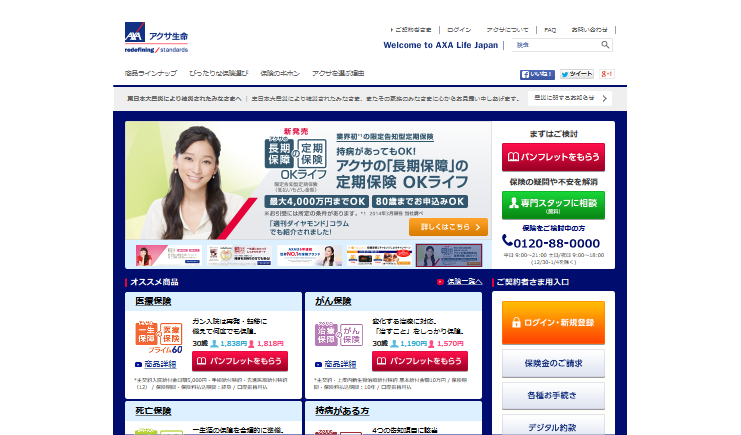This screenshot has width=741, height=435.
Task: Click the Google +1 button
Action: point(606,74)
